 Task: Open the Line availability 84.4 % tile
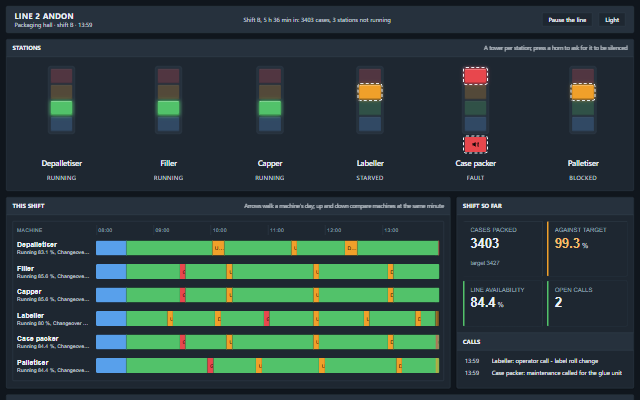pyautogui.click(x=503, y=303)
